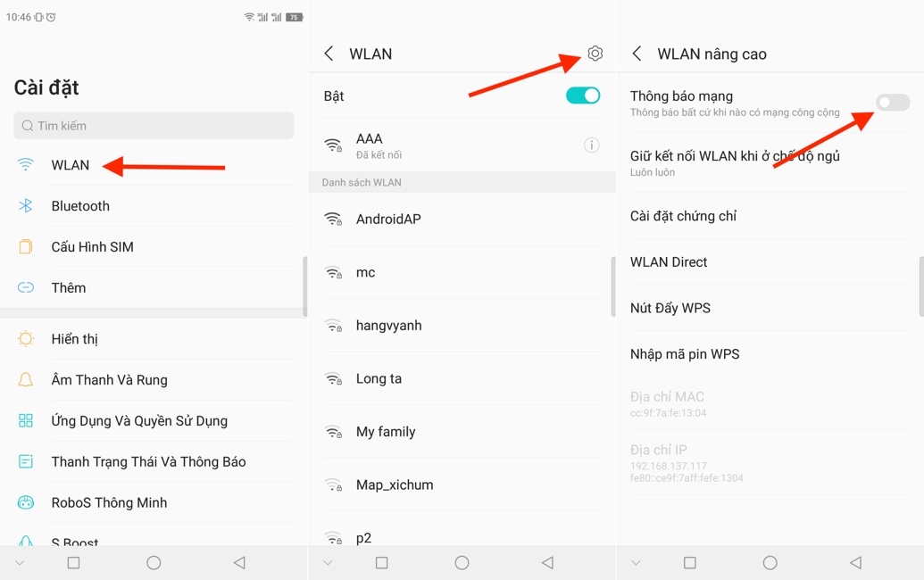Tap the triangle Back navigation button
Viewport: 924px width, 580px height.
238,562
